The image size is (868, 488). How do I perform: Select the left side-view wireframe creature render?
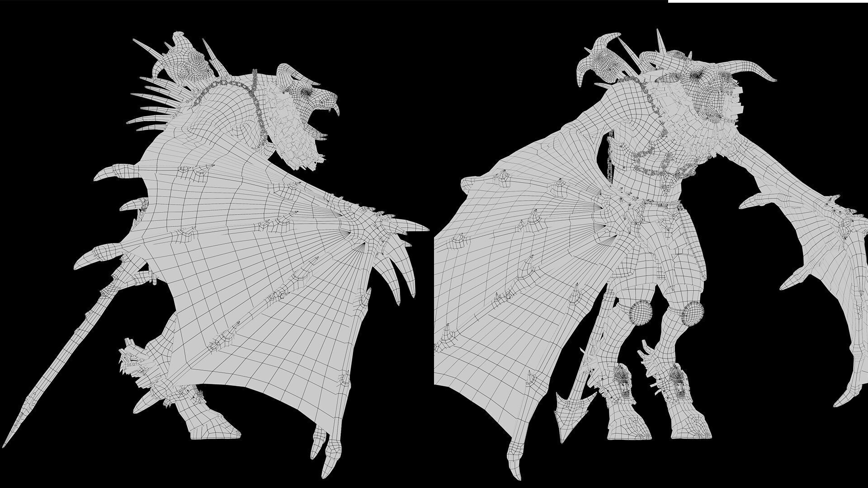(216, 255)
